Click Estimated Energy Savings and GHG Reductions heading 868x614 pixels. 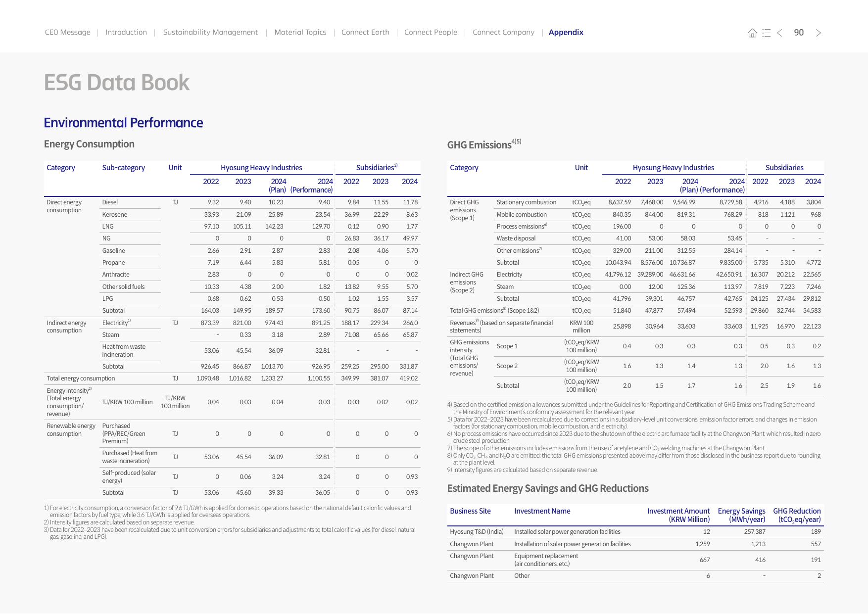click(x=548, y=488)
